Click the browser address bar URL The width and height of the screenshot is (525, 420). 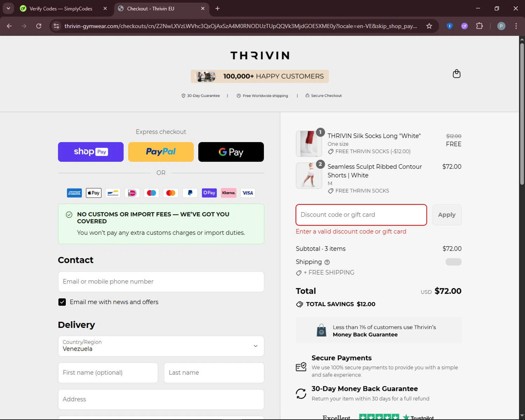[x=241, y=26]
